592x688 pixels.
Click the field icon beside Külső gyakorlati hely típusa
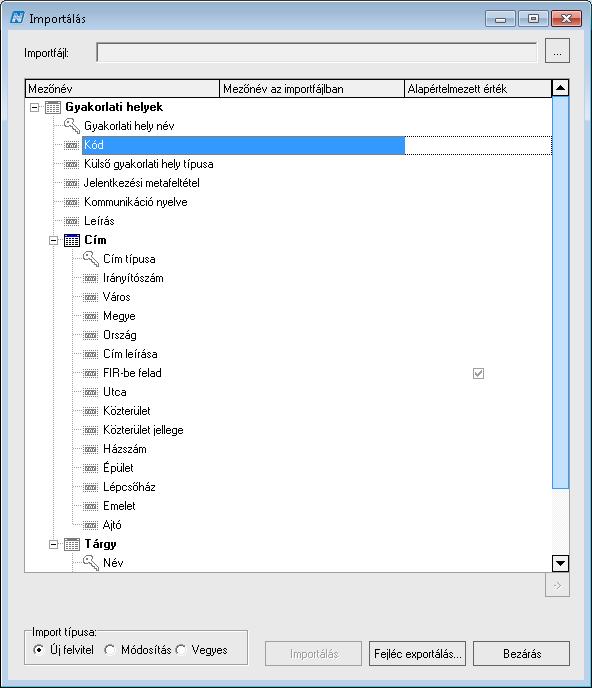point(72,164)
